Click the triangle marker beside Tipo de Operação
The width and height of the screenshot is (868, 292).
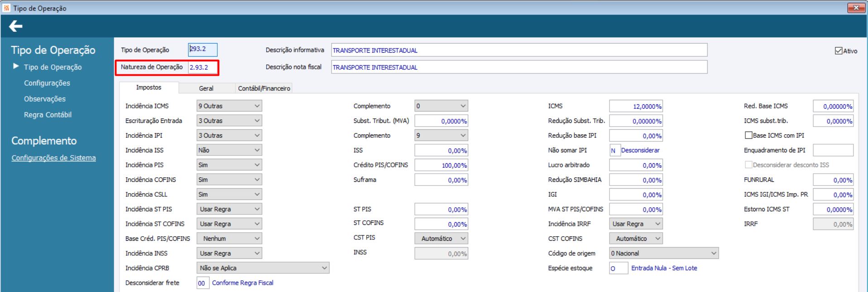pyautogui.click(x=16, y=66)
